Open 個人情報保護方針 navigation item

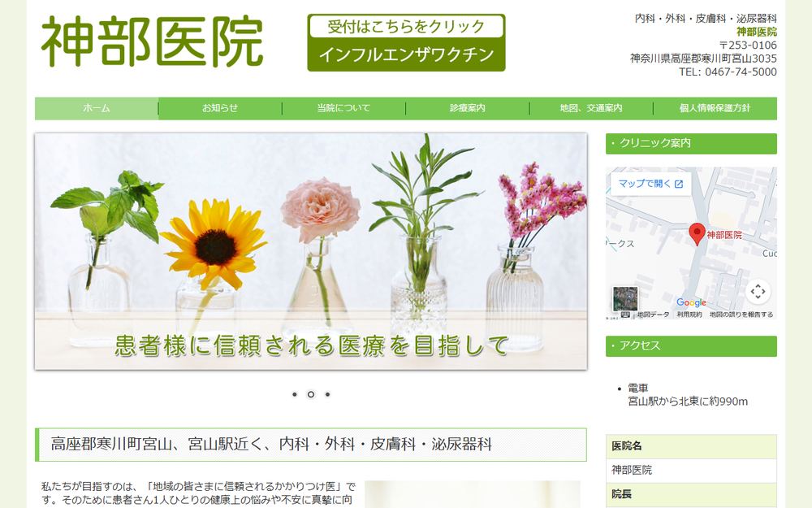(x=715, y=108)
